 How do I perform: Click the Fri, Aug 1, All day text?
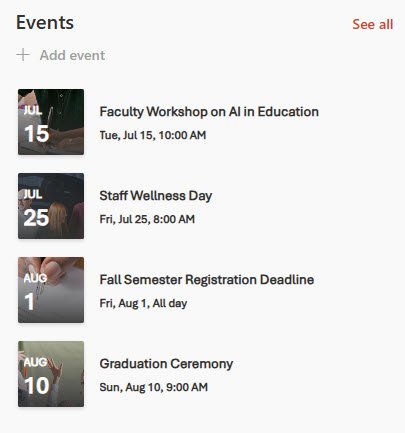(143, 303)
